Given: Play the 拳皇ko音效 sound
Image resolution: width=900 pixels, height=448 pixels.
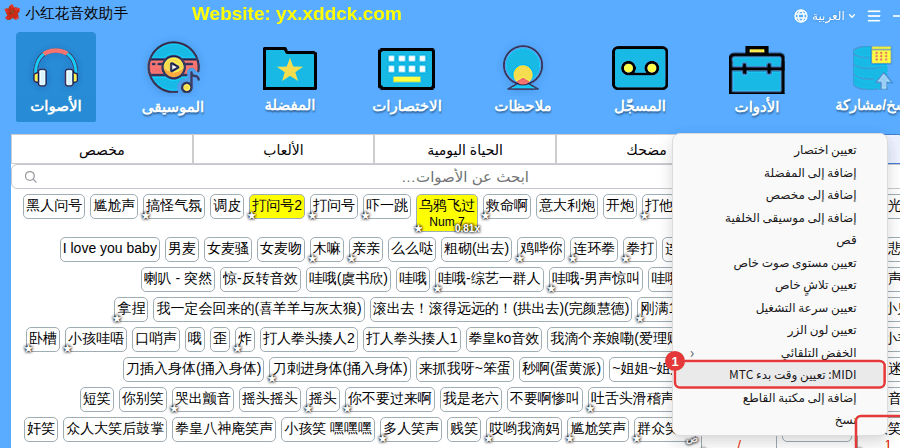Looking at the screenshot, I should tap(503, 338).
